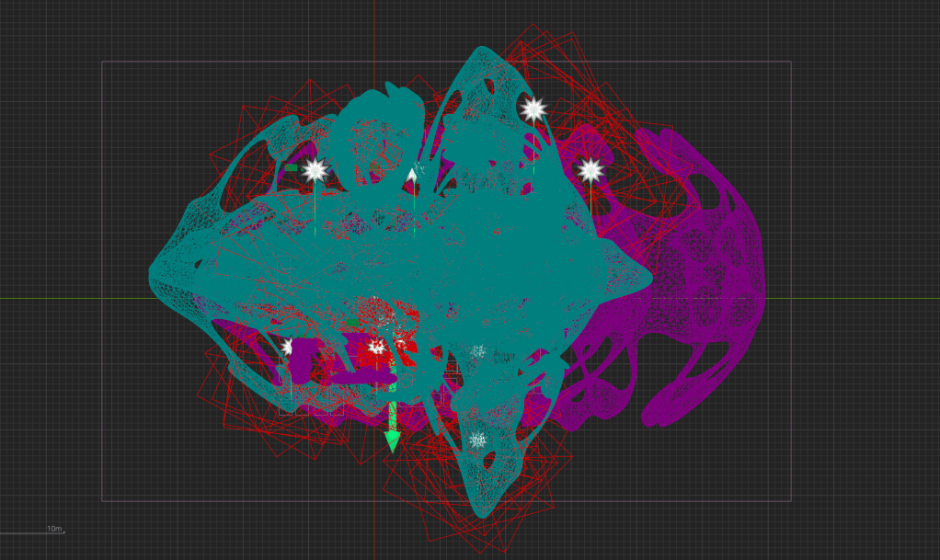Select the topmost starburst light icon
The height and width of the screenshot is (560, 940).
tap(533, 109)
